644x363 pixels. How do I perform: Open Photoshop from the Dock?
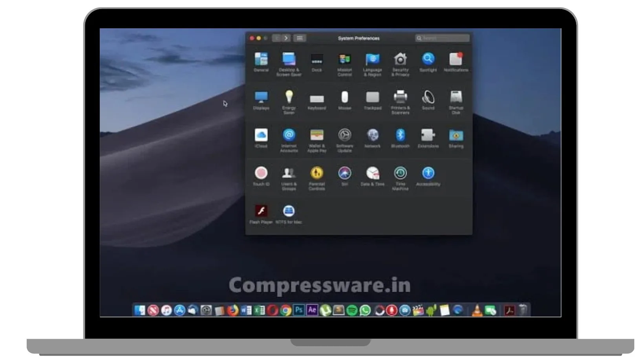click(x=299, y=310)
